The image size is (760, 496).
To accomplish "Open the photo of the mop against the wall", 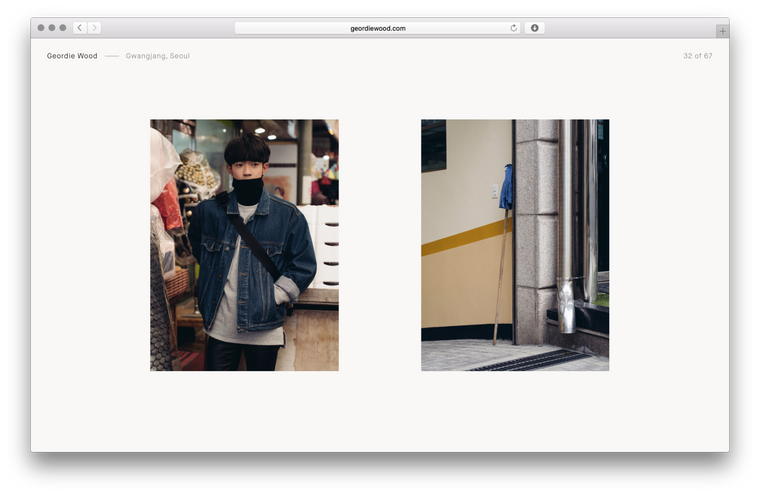I will pos(515,245).
